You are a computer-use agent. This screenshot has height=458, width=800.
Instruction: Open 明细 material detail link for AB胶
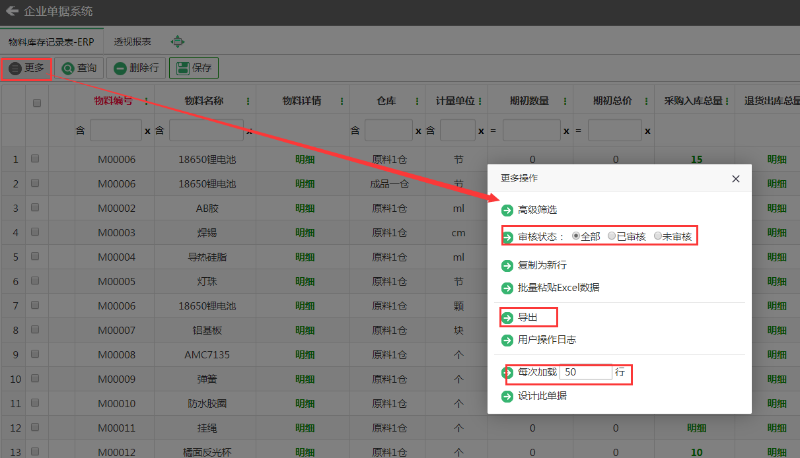point(305,208)
